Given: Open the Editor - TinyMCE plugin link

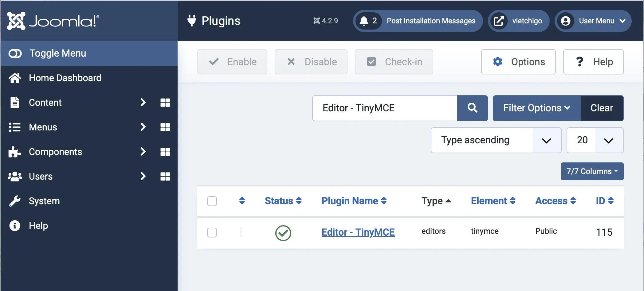Looking at the screenshot, I should 358,232.
